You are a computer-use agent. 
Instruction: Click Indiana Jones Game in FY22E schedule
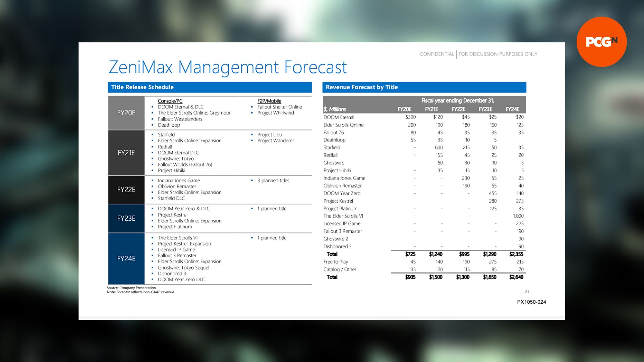tap(179, 180)
